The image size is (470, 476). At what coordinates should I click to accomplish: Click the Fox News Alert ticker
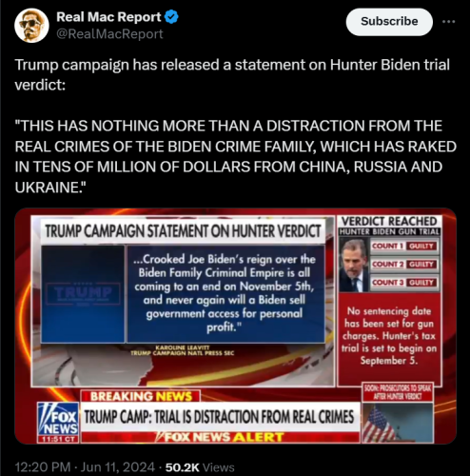(220, 437)
